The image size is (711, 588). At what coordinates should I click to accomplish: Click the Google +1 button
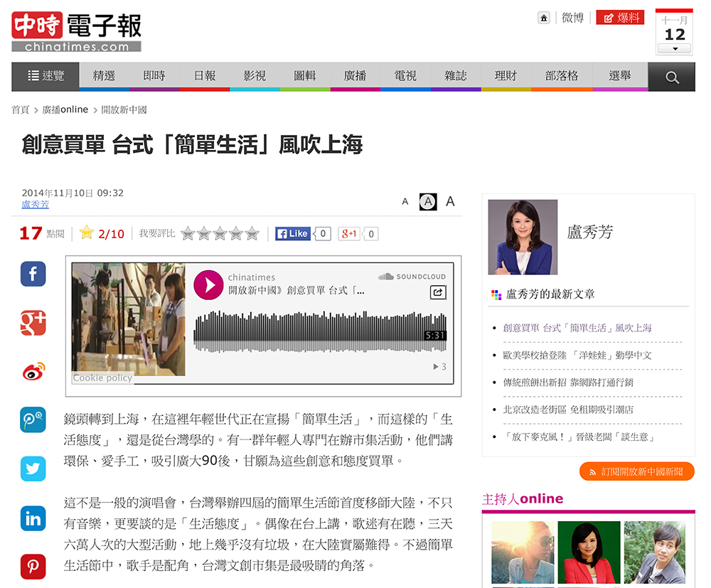click(349, 234)
